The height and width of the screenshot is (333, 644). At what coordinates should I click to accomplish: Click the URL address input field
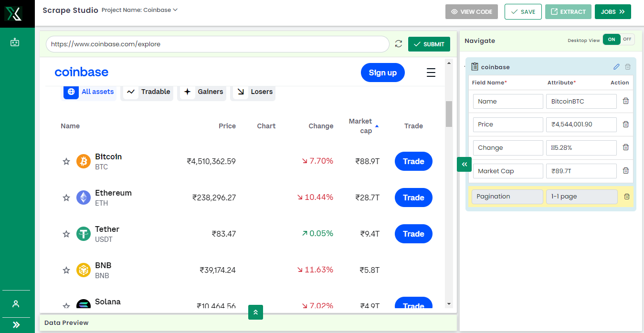click(218, 44)
